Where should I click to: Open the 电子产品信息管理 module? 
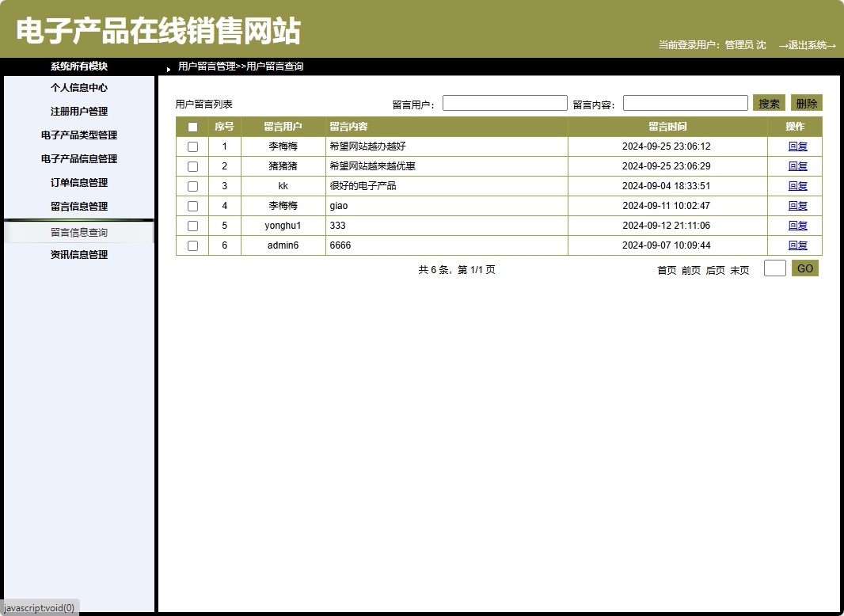pos(78,158)
